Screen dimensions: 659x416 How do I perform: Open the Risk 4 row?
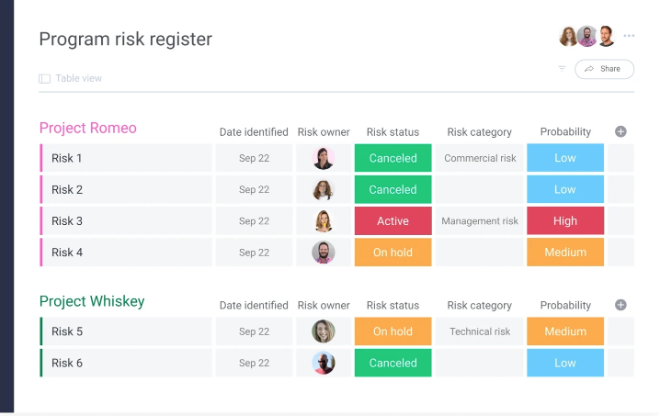126,252
